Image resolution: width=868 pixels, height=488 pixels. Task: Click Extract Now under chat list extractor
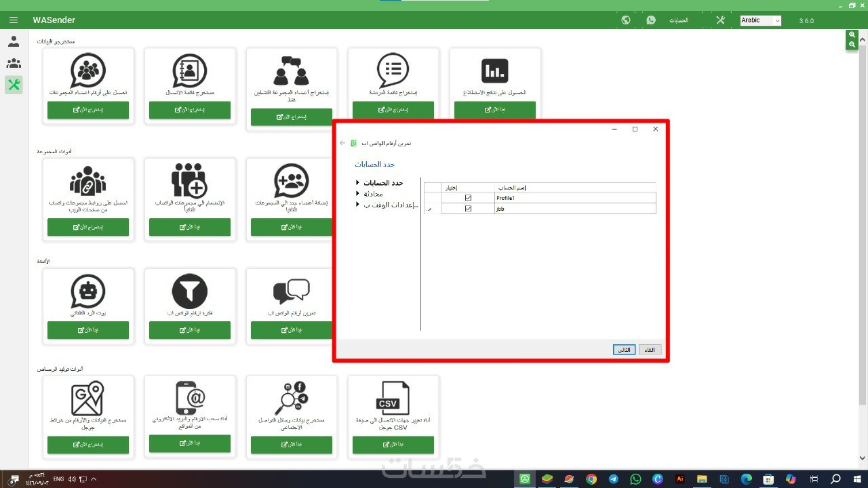point(393,109)
